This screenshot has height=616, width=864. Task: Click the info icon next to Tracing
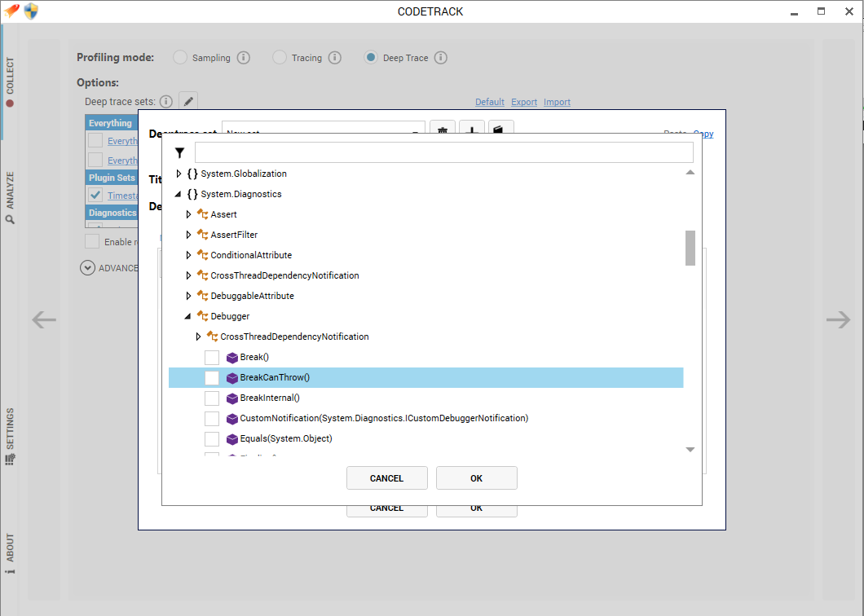pyautogui.click(x=335, y=58)
